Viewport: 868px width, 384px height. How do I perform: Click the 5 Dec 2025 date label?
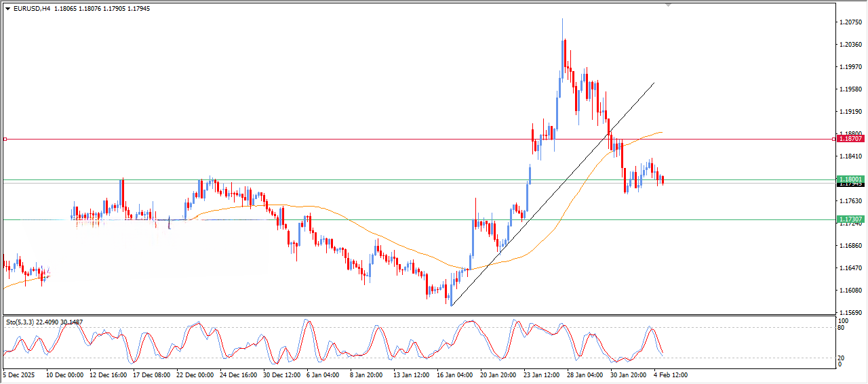(19, 375)
